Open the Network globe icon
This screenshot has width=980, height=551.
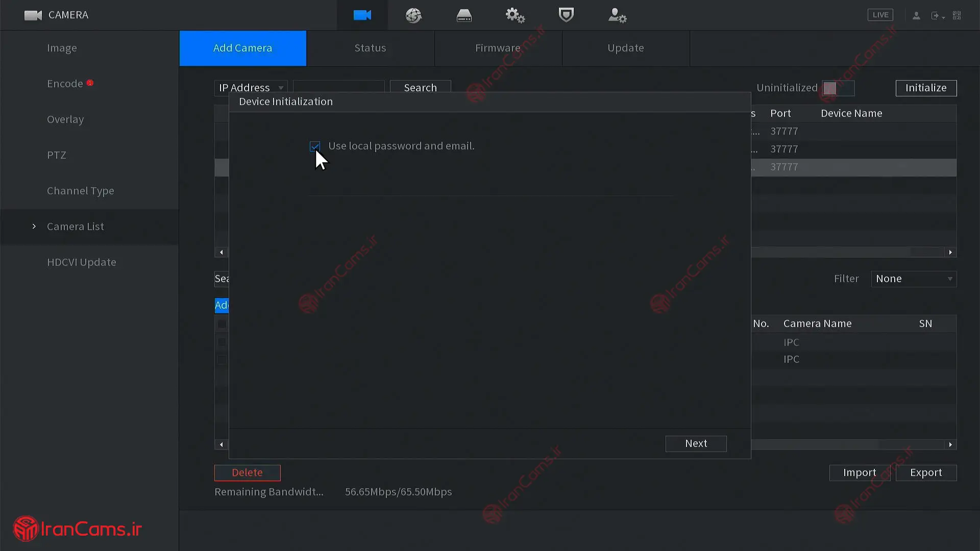413,15
